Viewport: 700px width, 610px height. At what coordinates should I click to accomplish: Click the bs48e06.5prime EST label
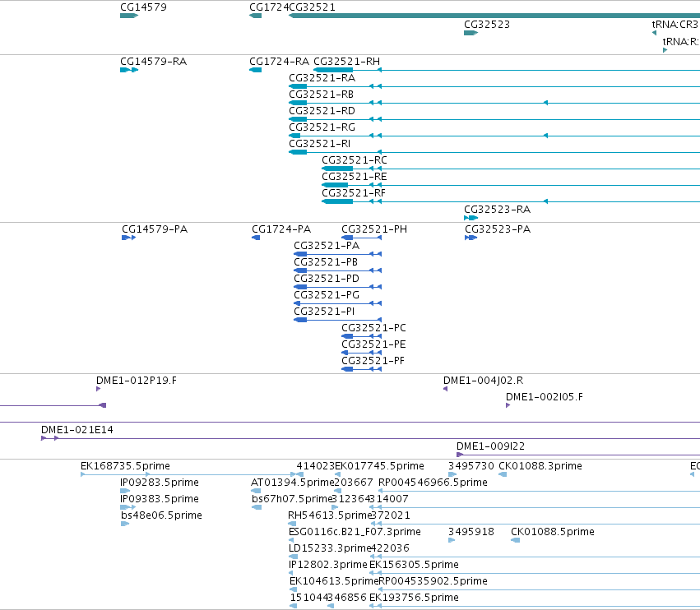[x=161, y=515]
